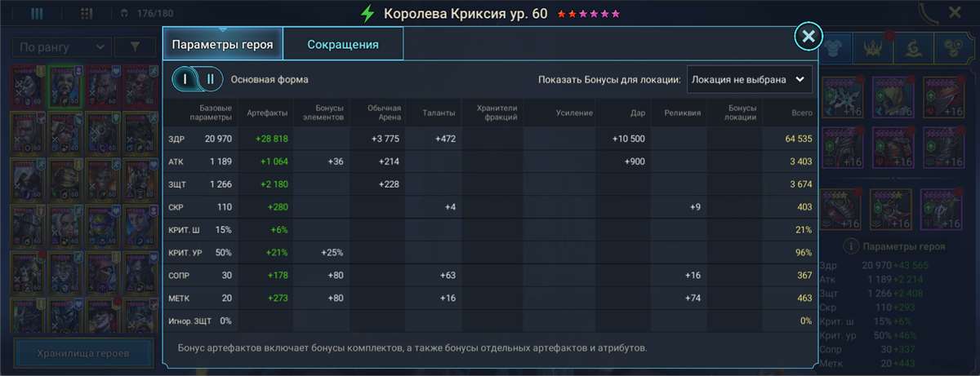Select form I on the form switch
Screen dimensions: 980x376
pyautogui.click(x=185, y=79)
